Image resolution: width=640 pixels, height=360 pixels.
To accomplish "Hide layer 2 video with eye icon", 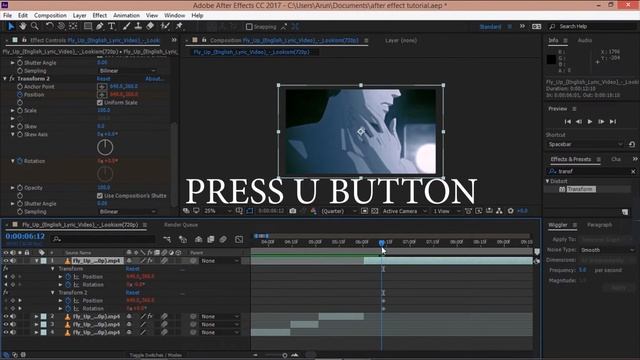I will [6, 317].
